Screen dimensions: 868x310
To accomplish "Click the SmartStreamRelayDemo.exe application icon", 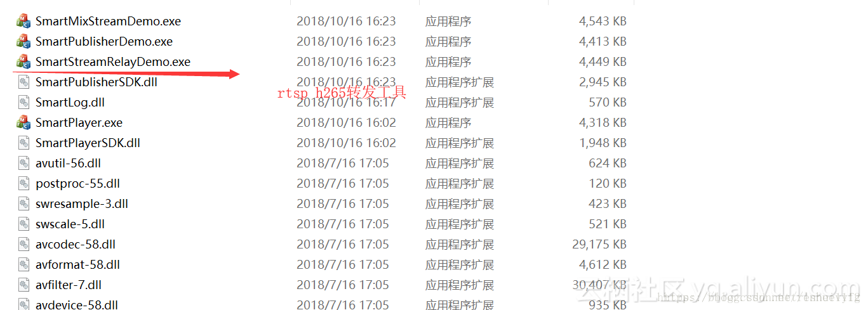I will 23,61.
